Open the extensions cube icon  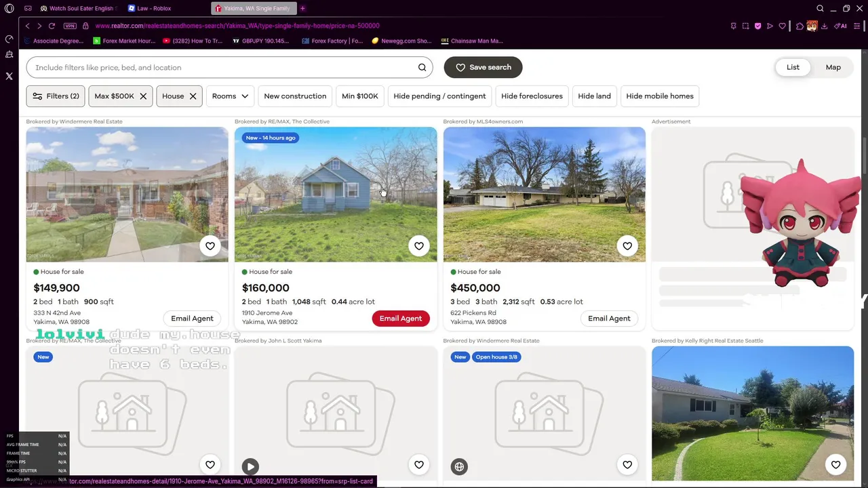coord(800,26)
